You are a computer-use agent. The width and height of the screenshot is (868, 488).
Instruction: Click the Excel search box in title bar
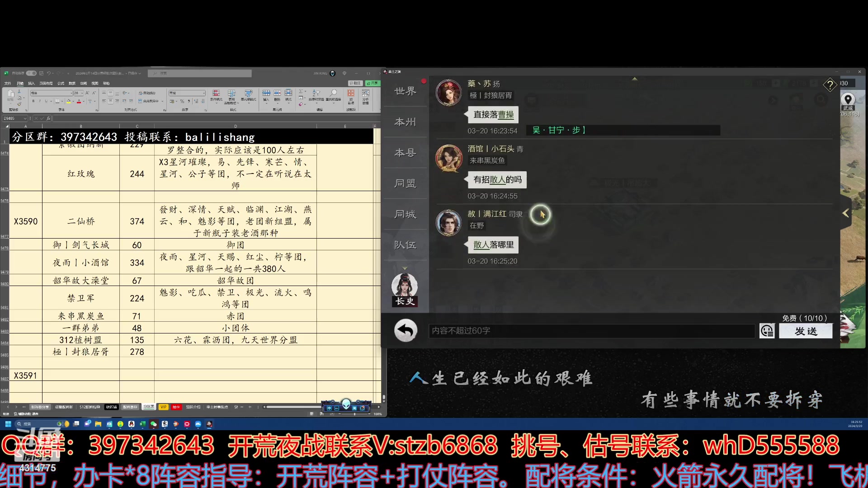[x=200, y=73]
